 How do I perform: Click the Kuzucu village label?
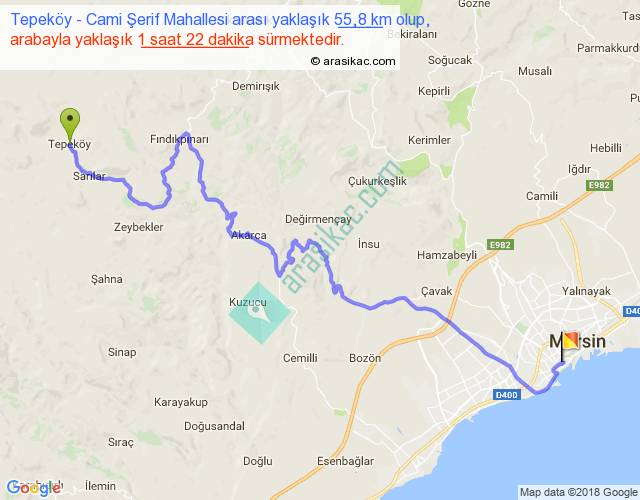coord(248,302)
